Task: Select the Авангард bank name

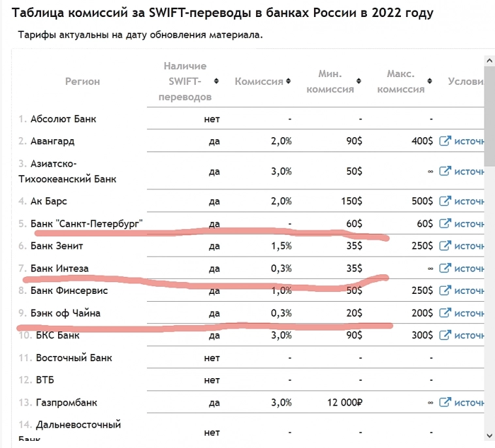Action: (52, 141)
